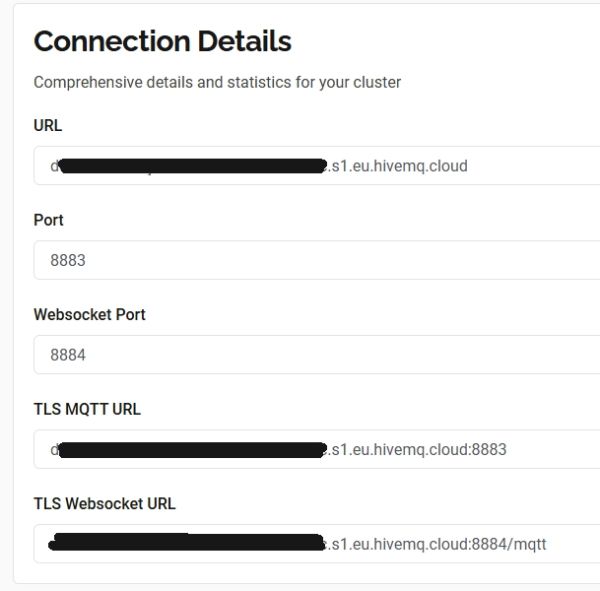Click the "TLS Websocket URL" label

104,503
